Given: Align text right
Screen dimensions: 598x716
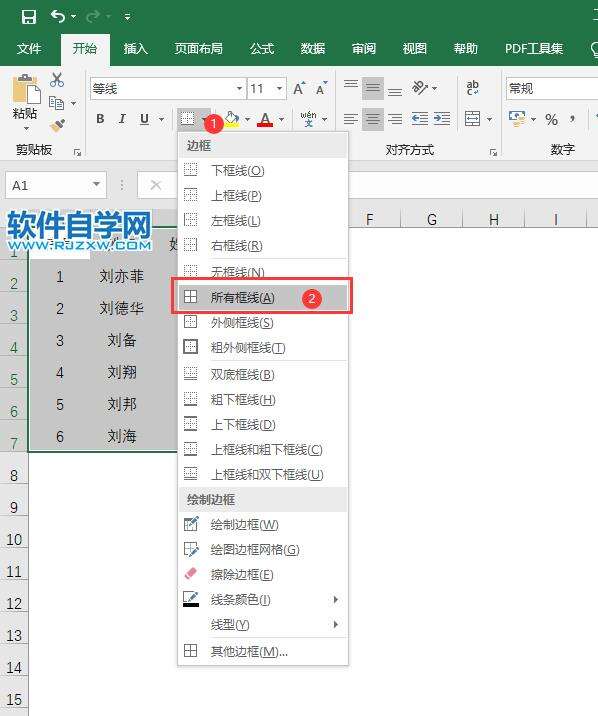Looking at the screenshot, I should [x=395, y=119].
